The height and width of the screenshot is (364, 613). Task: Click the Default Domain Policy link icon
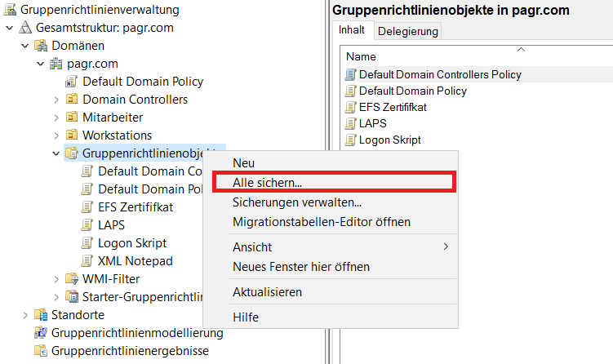click(x=71, y=82)
